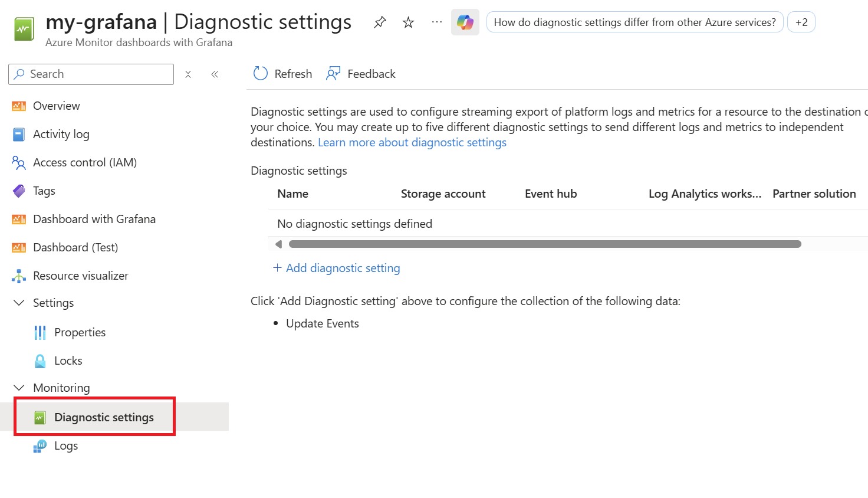Screen dimensions: 868x498
Task: Clear the sidebar search with X icon
Action: click(x=188, y=74)
